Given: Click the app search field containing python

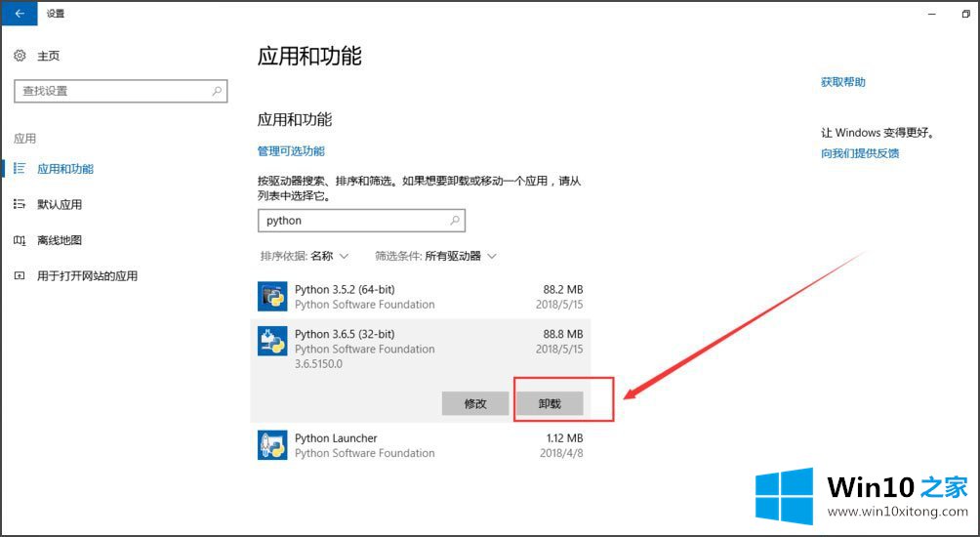Looking at the screenshot, I should 361,220.
